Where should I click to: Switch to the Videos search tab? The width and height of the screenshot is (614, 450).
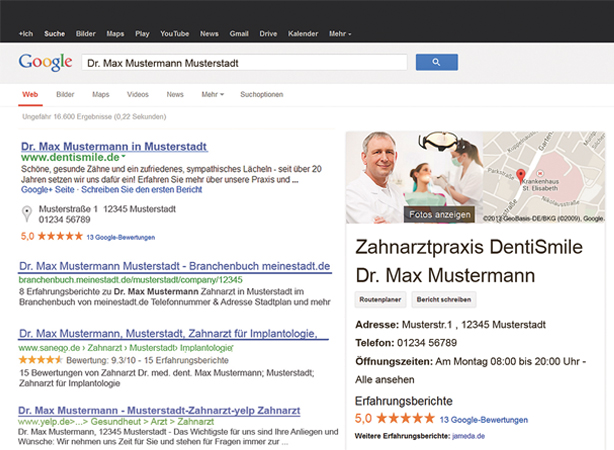[x=138, y=94]
